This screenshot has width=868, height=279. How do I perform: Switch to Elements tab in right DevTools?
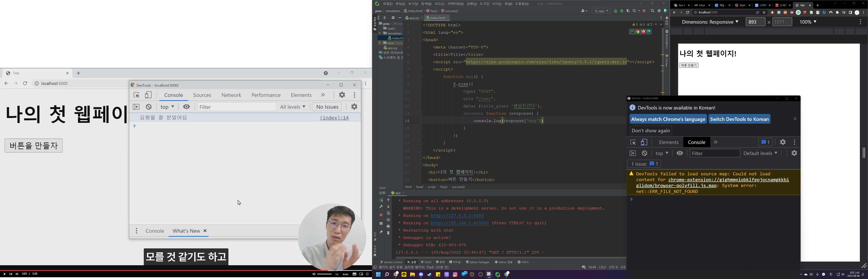tap(668, 142)
